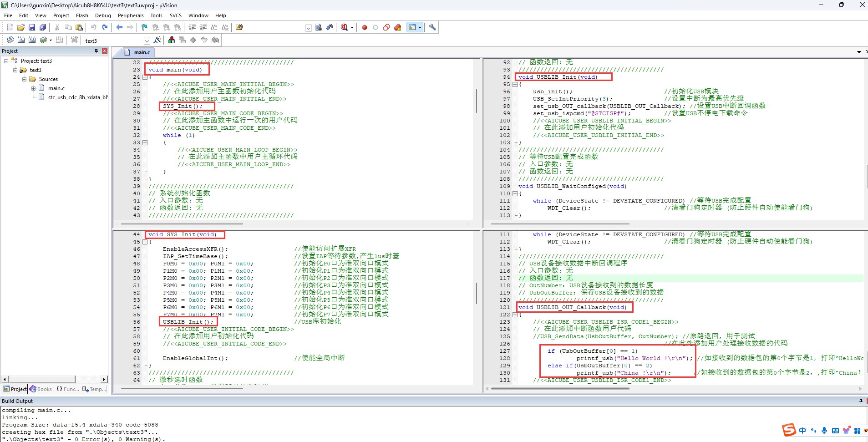Viewport: 868px width, 442px height.
Task: Click the Open file folder icon
Action: coord(21,27)
